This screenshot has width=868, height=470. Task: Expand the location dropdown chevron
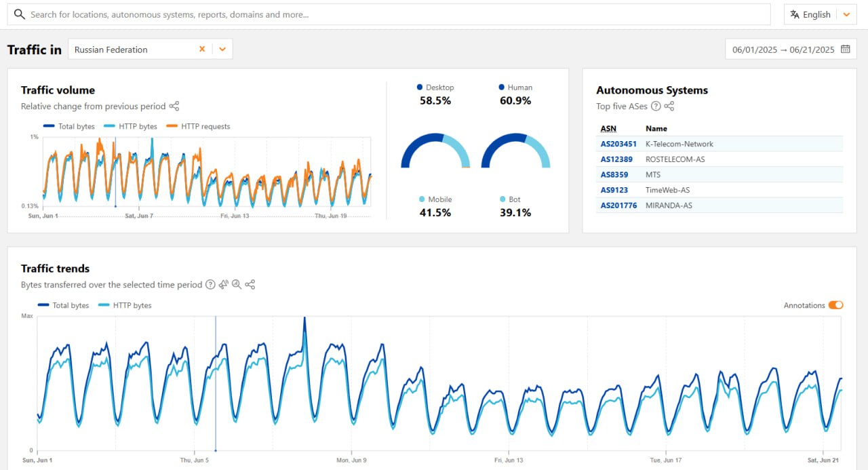point(222,50)
